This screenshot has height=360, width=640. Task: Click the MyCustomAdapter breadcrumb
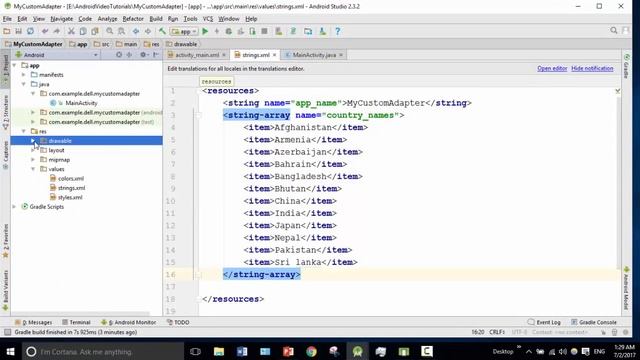34,44
